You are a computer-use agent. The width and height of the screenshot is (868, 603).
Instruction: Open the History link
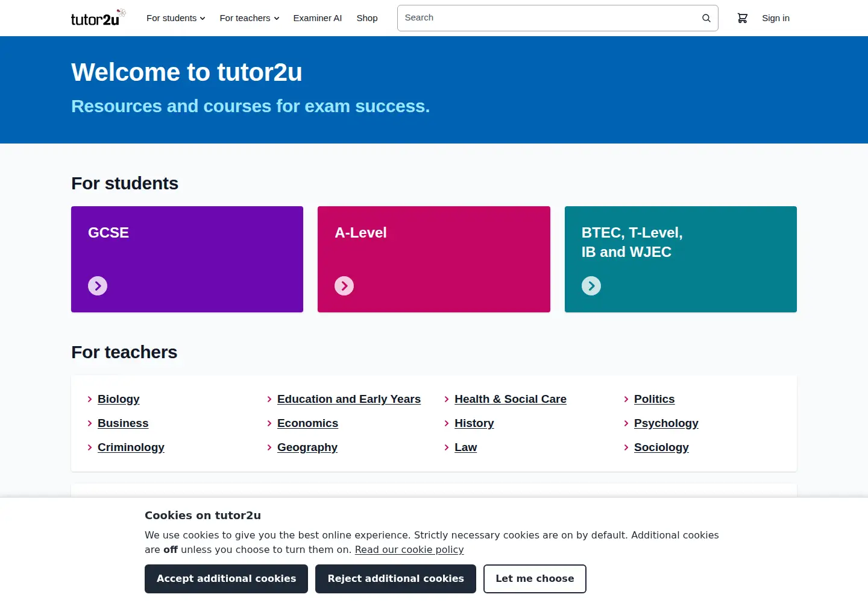(x=474, y=423)
